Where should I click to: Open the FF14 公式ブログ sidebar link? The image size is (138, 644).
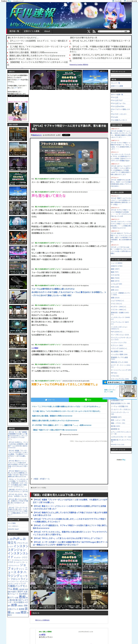pyautogui.click(x=117, y=100)
